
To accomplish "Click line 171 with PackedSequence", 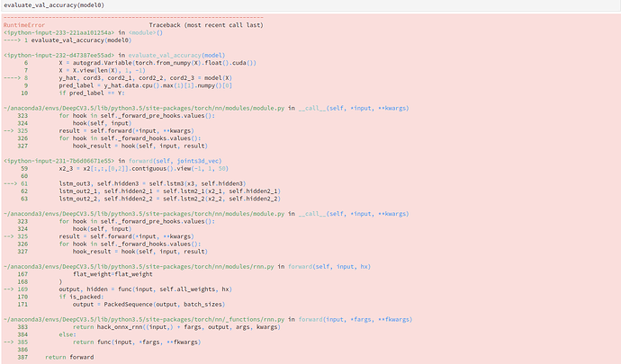I will (121, 305).
